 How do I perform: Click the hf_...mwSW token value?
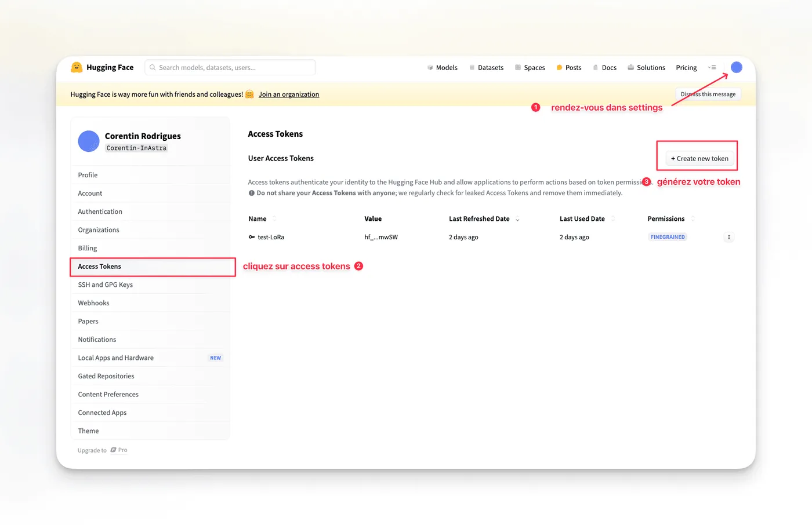pos(381,237)
